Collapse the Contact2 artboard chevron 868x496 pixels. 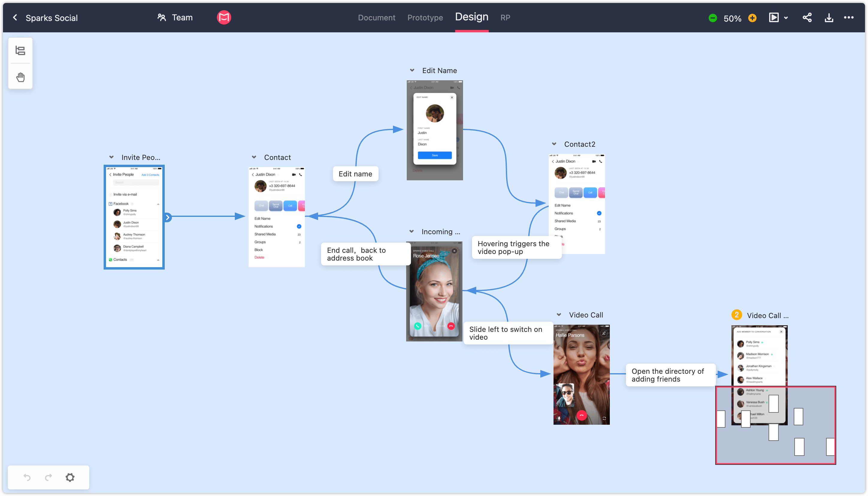(554, 144)
